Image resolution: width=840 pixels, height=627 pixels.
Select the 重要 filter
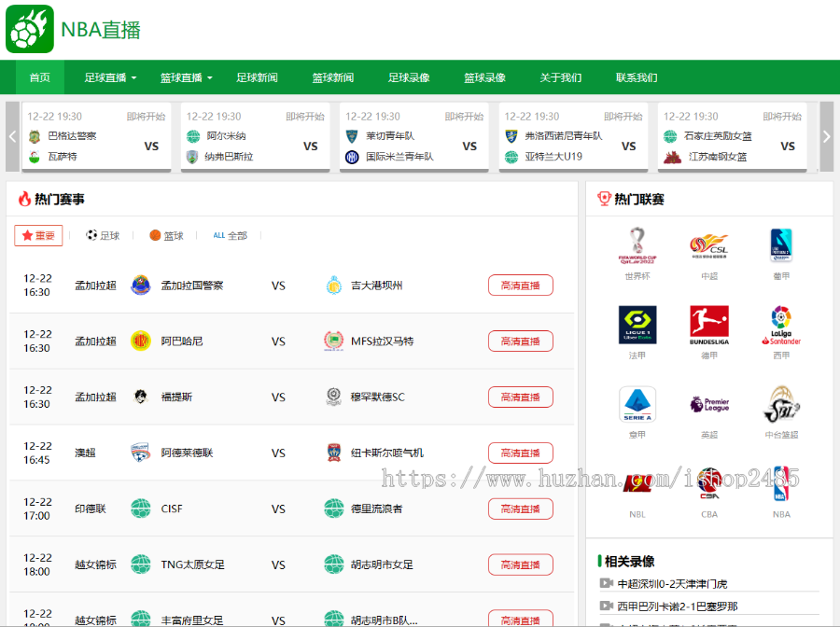(38, 236)
